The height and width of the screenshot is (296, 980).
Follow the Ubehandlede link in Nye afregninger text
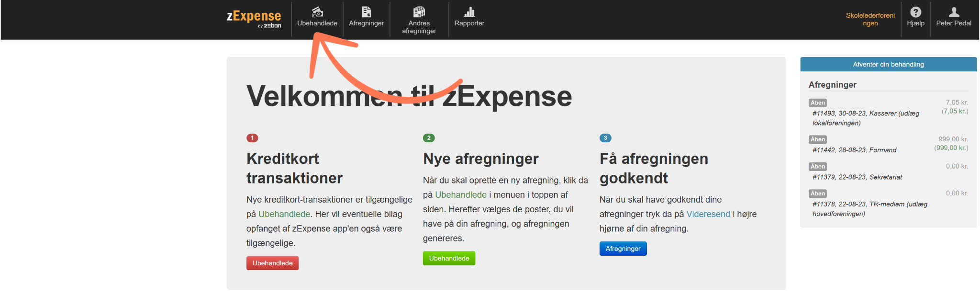point(461,195)
